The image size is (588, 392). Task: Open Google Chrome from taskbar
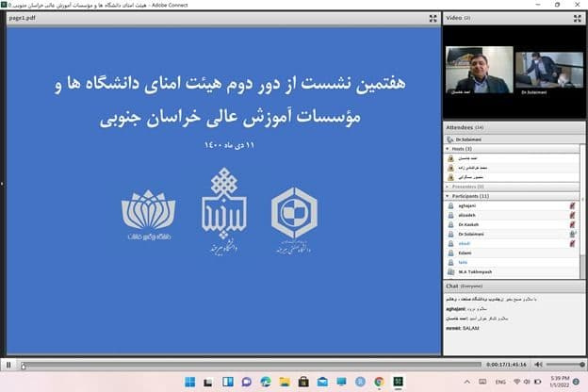point(379,382)
